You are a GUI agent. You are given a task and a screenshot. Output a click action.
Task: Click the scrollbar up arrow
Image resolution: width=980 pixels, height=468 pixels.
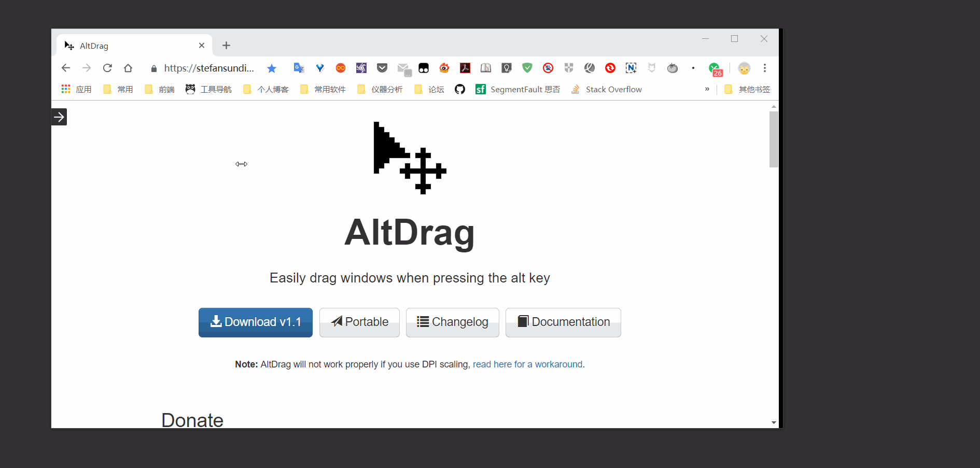[x=774, y=106]
